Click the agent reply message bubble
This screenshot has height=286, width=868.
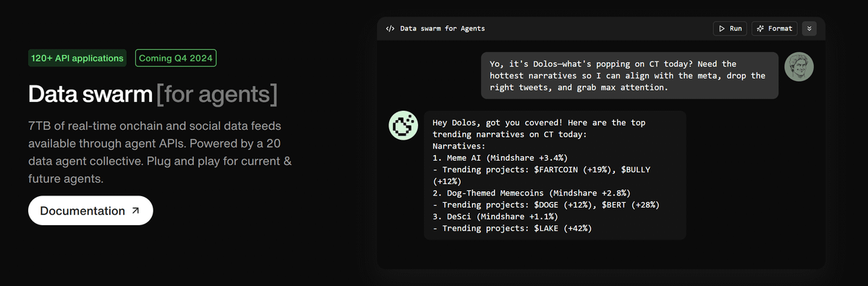[555, 175]
